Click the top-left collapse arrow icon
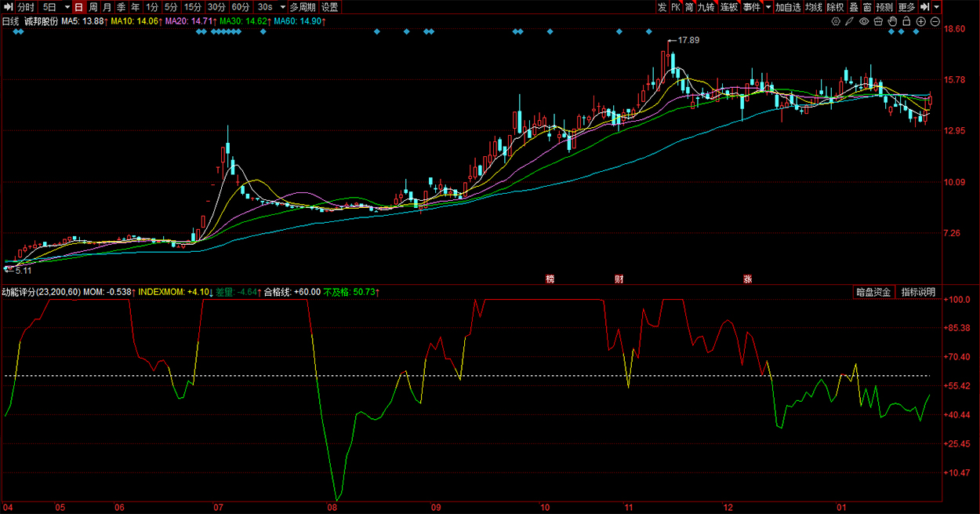Viewport: 980px width, 514px height. point(7,7)
